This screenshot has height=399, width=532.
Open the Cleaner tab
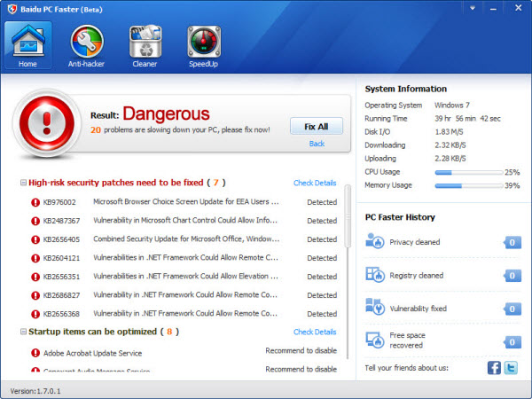tap(145, 45)
